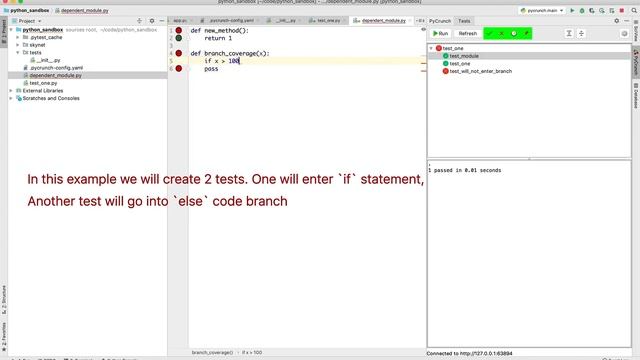Toggle editor inspections eye icon
Screen dimensions: 640x360
point(423,29)
